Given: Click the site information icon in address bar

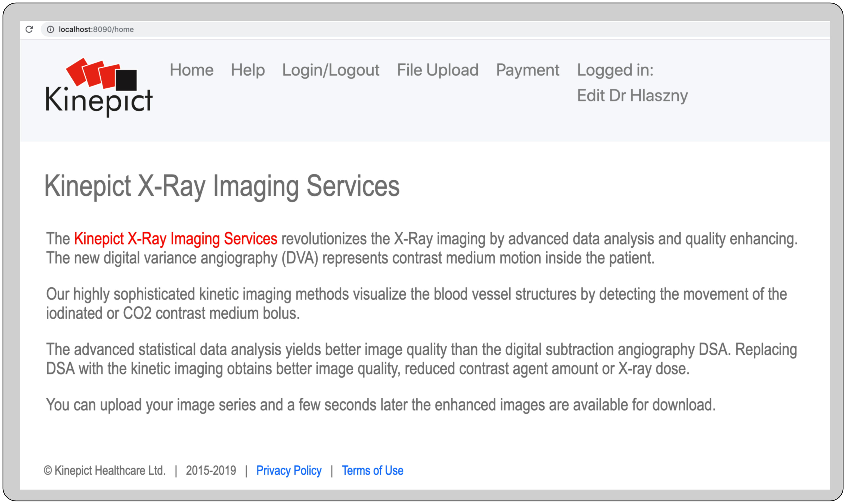Looking at the screenshot, I should [50, 30].
